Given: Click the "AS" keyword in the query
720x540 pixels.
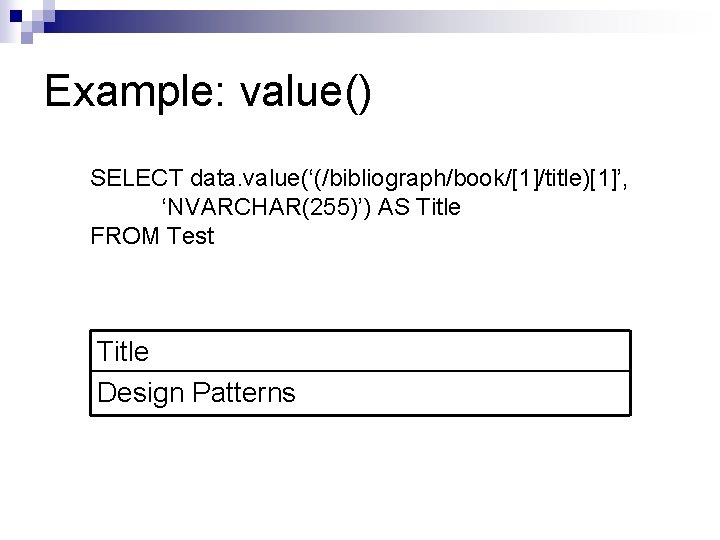Looking at the screenshot, I should [x=392, y=208].
